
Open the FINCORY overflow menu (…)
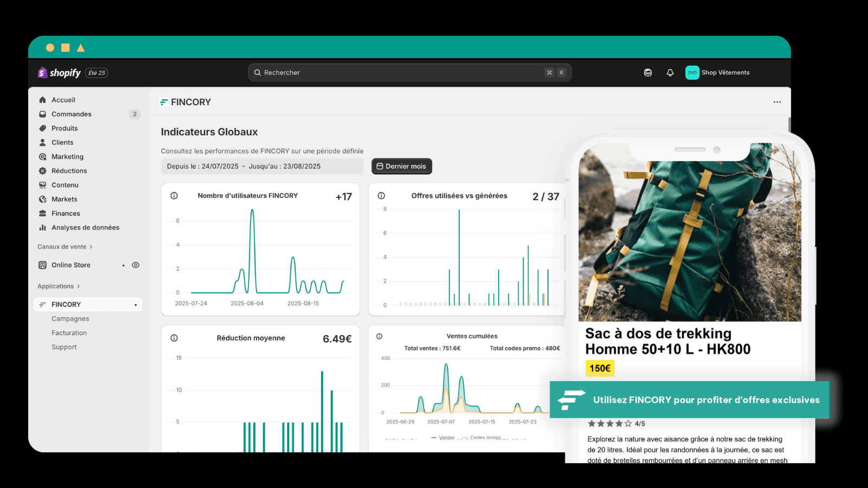point(777,101)
